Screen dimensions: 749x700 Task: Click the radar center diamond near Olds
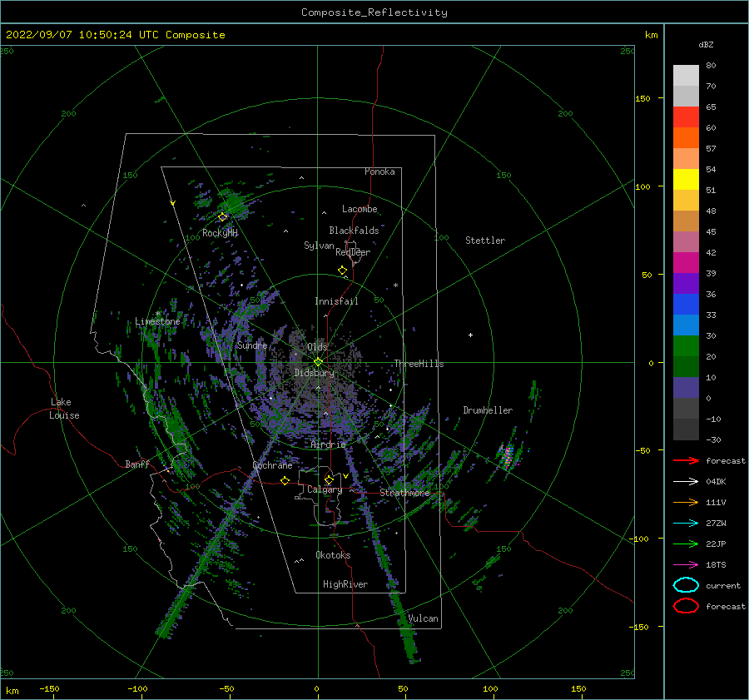(318, 362)
